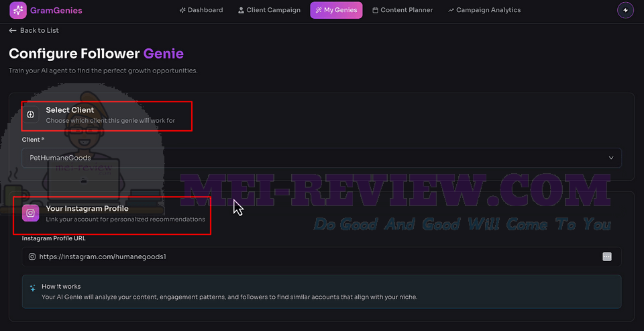Click the Instagram gradient icon beside Your Instagram Profile
Screen dimensions: 644x331
tap(30, 213)
